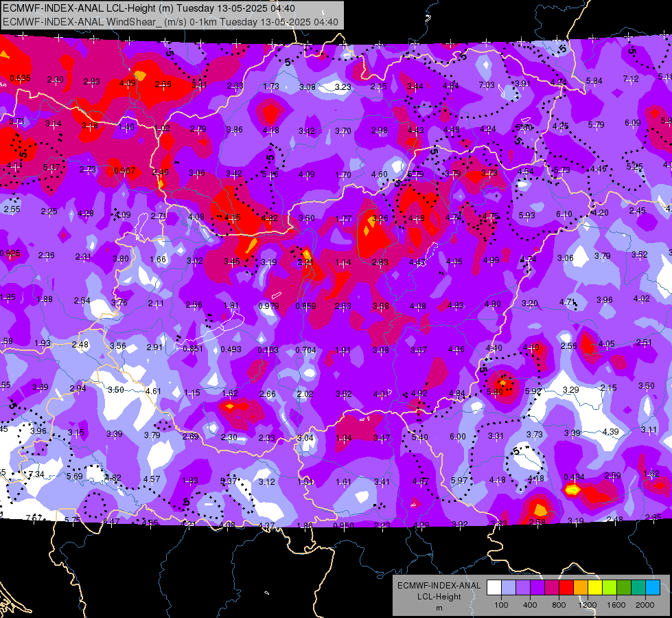Click the map value '7.34'

tap(36, 474)
